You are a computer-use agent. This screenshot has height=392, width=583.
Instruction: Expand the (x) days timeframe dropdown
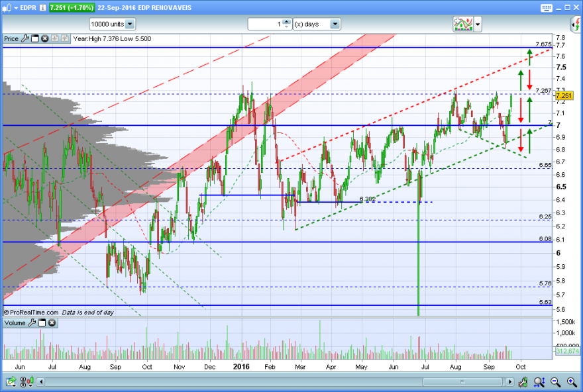335,24
